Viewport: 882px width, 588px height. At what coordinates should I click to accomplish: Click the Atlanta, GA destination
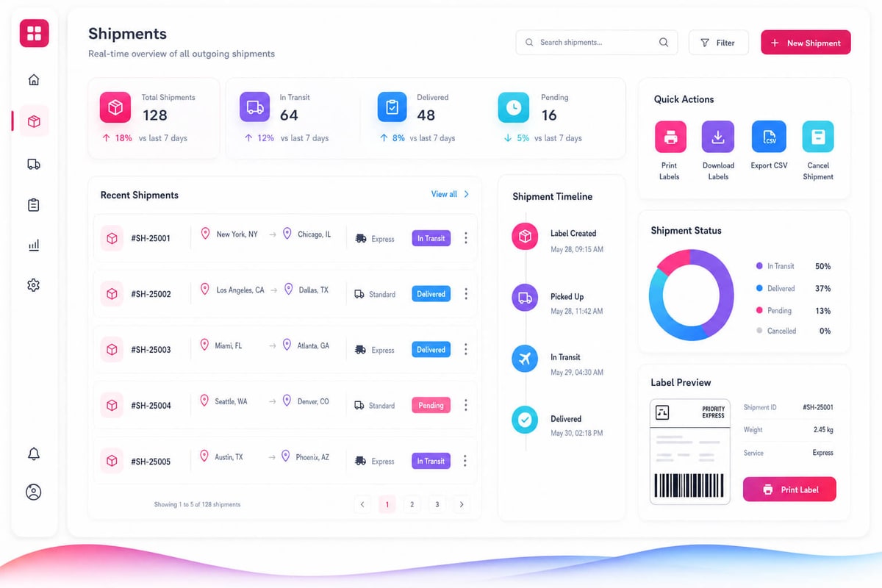(x=313, y=345)
